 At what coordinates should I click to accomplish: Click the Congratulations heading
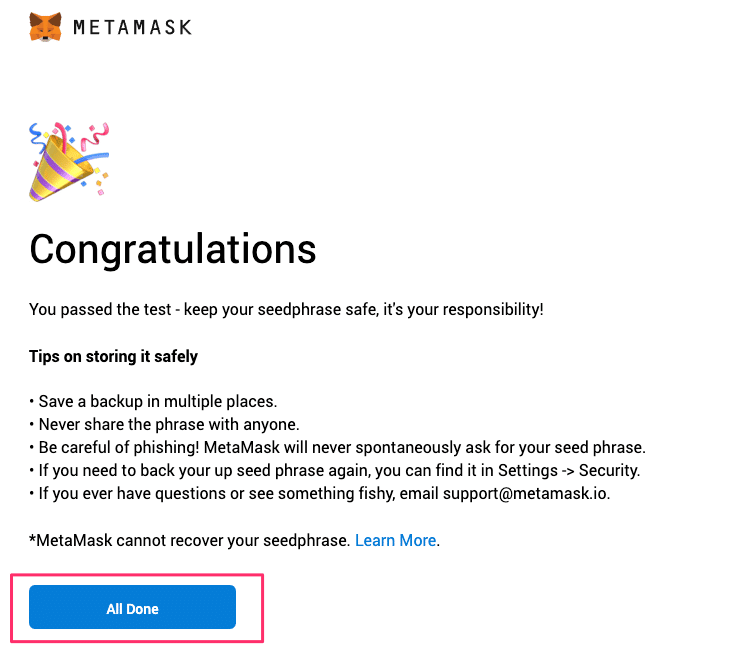pyautogui.click(x=173, y=249)
